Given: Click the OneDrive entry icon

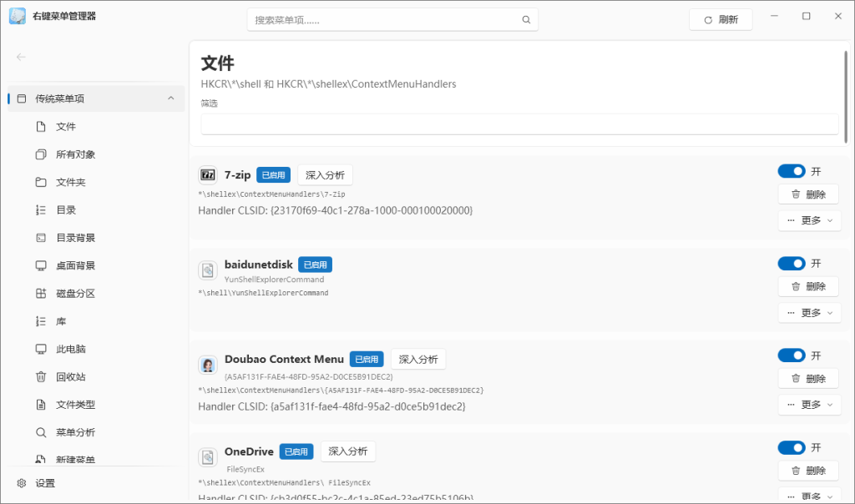Looking at the screenshot, I should click(x=208, y=457).
